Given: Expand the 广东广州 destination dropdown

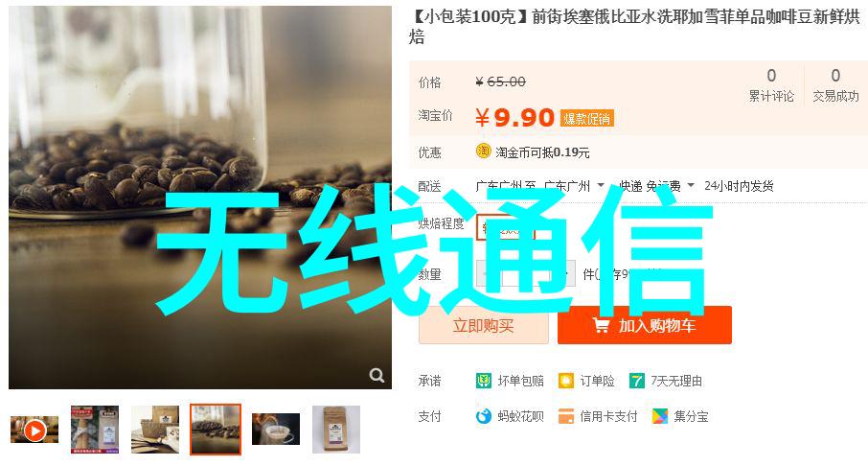Looking at the screenshot, I should tap(601, 186).
